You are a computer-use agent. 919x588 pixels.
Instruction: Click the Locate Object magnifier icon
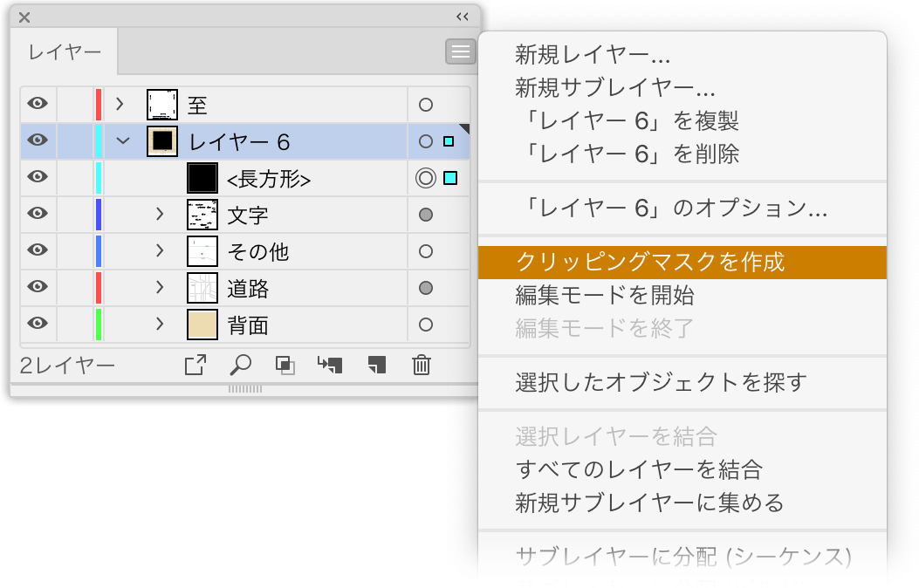pyautogui.click(x=240, y=365)
